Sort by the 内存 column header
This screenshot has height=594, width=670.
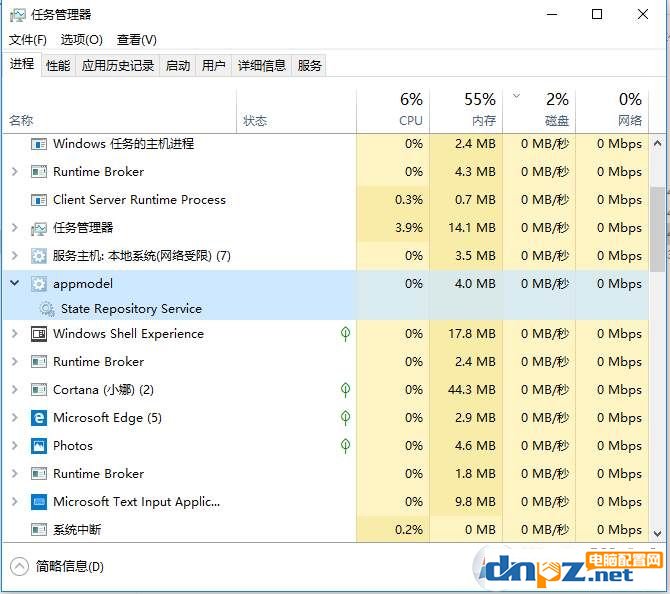(466, 111)
